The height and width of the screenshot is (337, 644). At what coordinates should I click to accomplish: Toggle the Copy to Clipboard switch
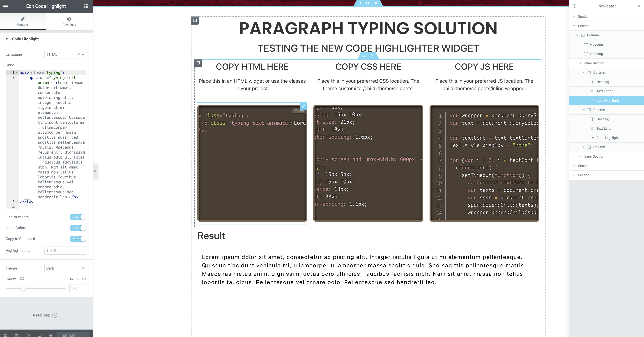pos(78,239)
